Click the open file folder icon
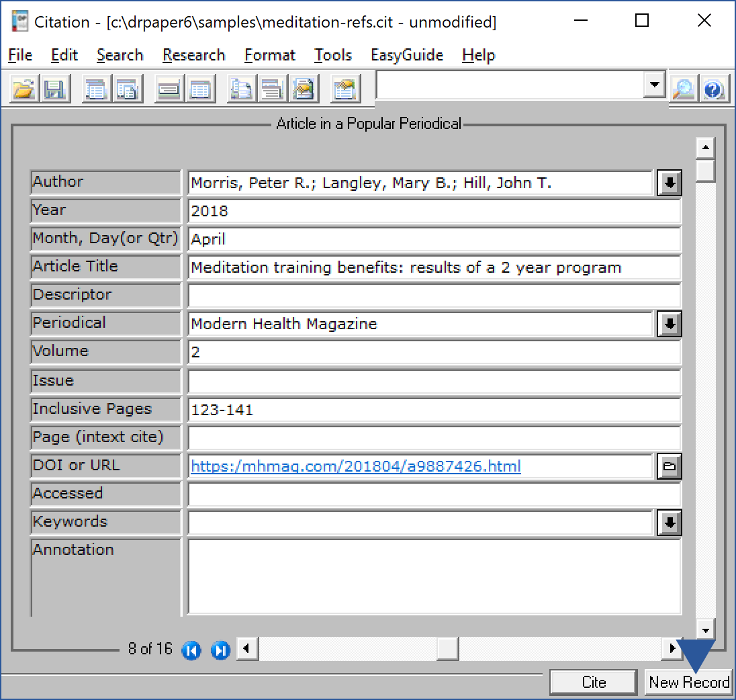This screenshot has width=736, height=700. 24,89
